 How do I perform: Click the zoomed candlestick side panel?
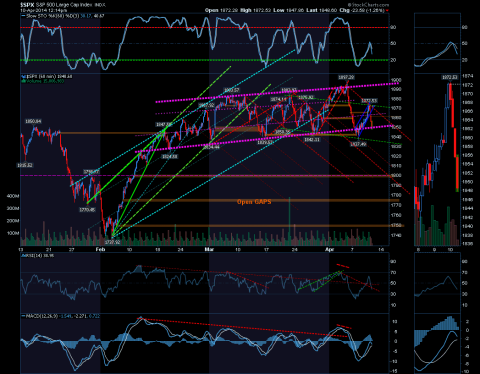coord(437,160)
